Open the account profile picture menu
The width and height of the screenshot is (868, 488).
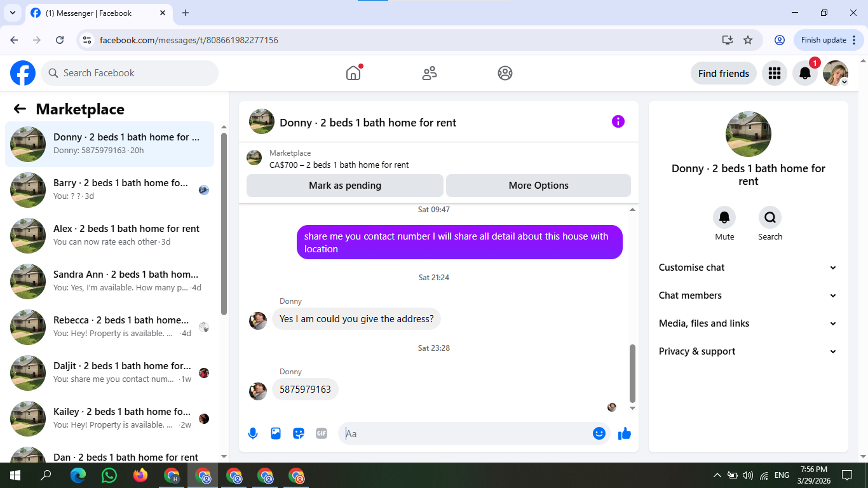(x=836, y=73)
